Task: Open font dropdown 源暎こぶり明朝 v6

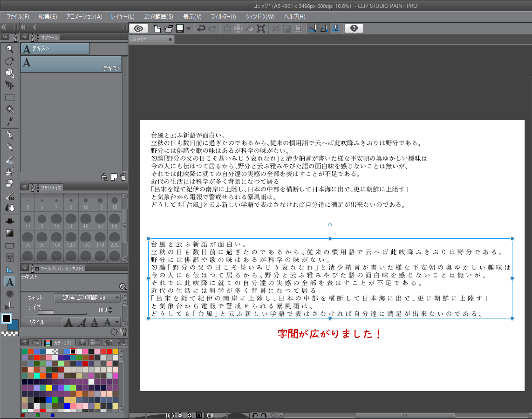Action: [87, 298]
